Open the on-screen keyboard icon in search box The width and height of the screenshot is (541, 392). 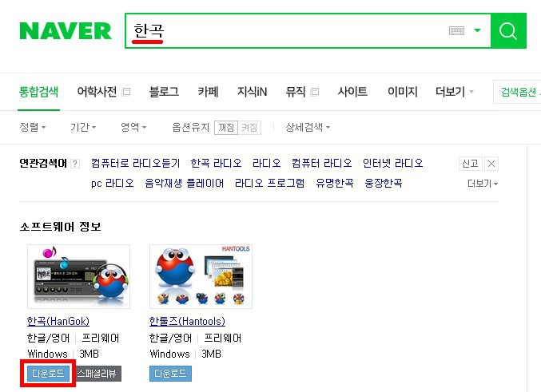pyautogui.click(x=456, y=30)
